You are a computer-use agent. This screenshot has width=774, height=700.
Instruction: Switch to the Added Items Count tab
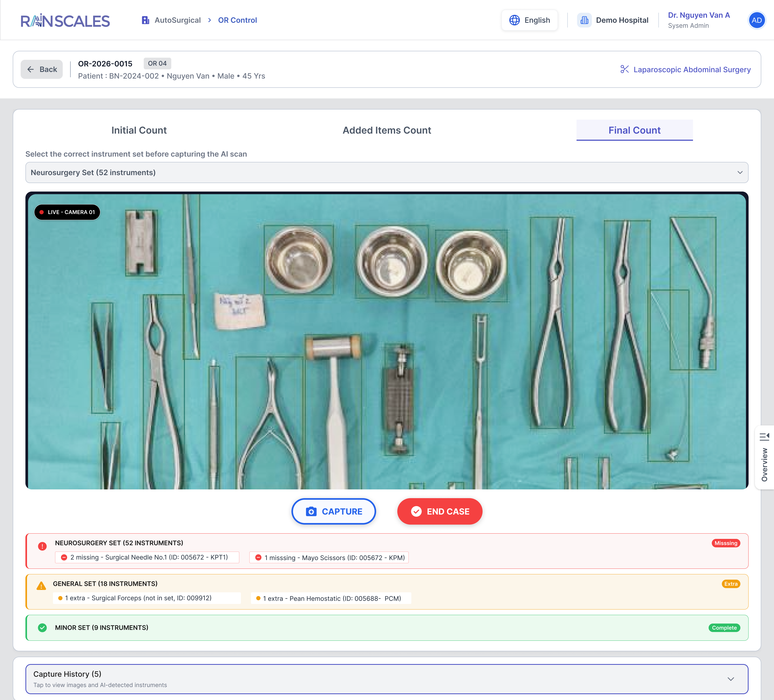pos(387,130)
